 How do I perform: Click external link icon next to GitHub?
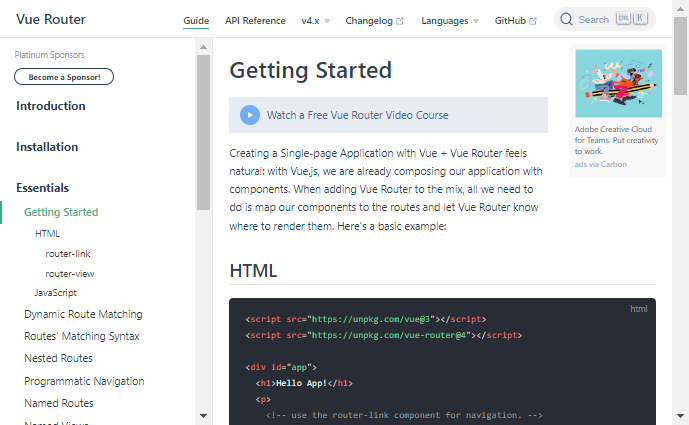point(533,21)
